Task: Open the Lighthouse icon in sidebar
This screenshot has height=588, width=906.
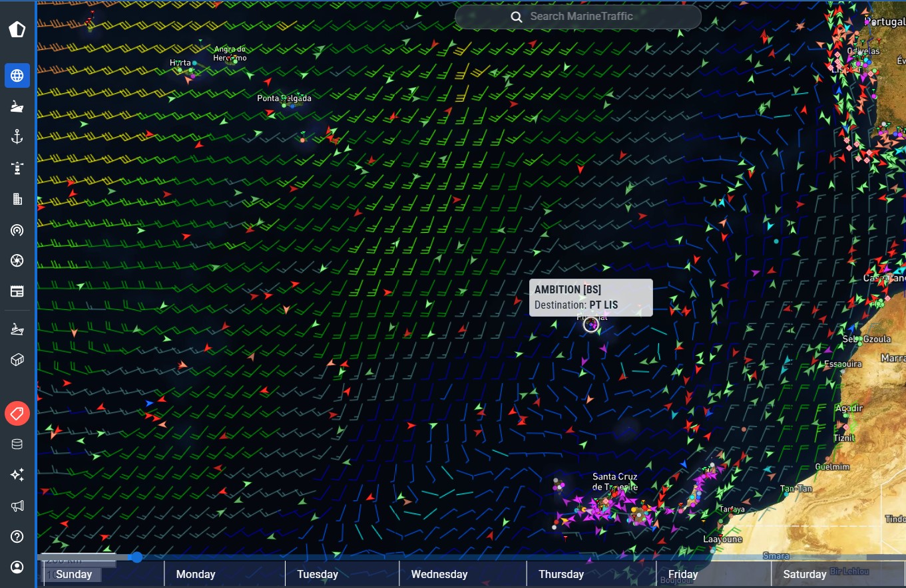Action: (17, 168)
